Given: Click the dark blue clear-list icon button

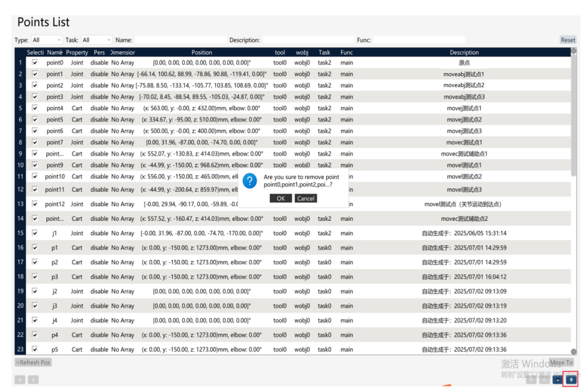Looking at the screenshot, I should 558,379.
